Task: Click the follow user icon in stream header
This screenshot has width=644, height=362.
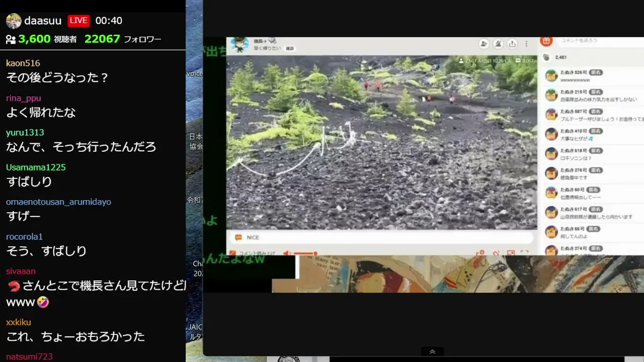Action: click(x=484, y=44)
